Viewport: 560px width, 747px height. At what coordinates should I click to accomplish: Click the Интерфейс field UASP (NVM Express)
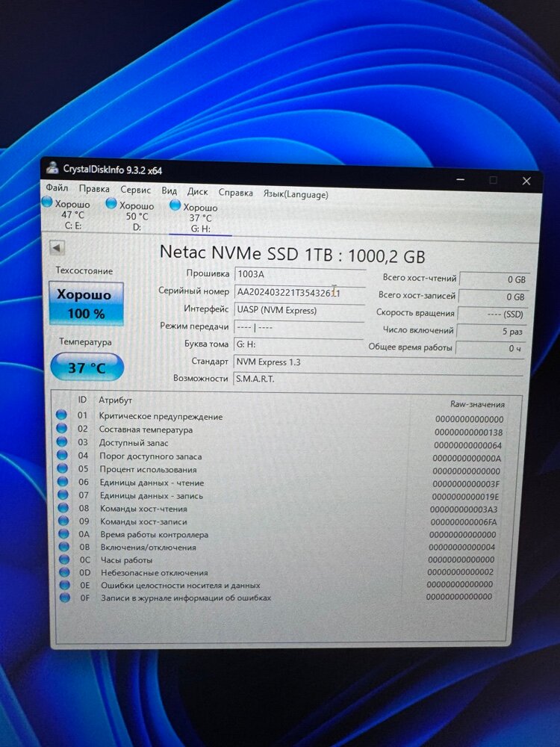point(299,310)
